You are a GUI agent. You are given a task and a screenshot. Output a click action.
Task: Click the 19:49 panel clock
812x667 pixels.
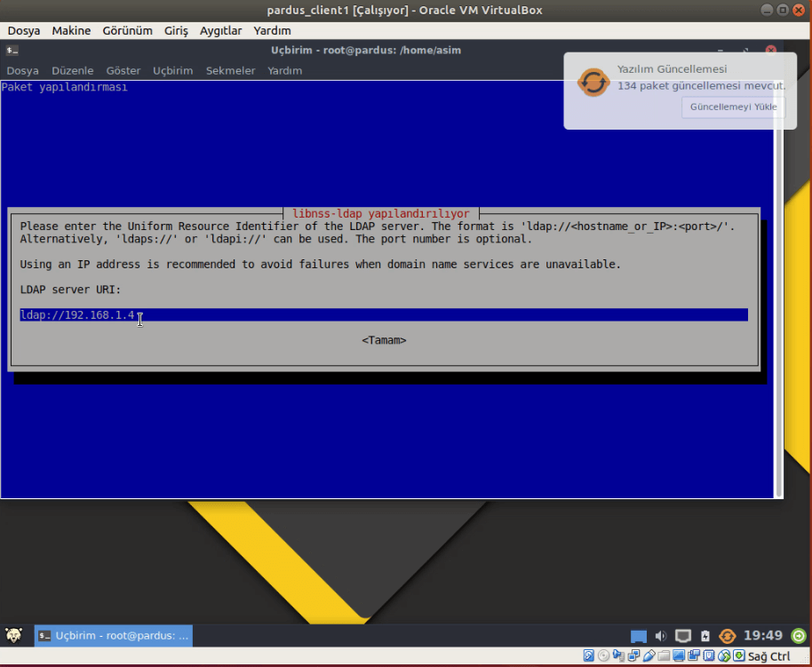[x=763, y=635]
